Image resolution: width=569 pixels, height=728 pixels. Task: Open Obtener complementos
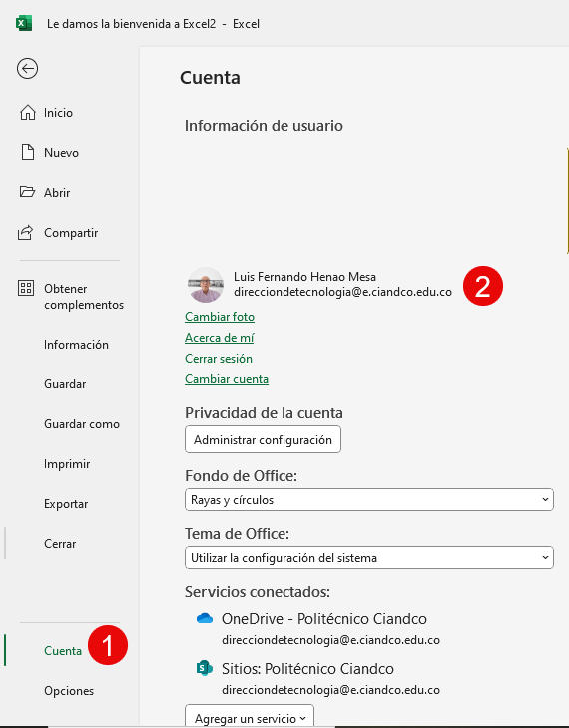coord(84,297)
